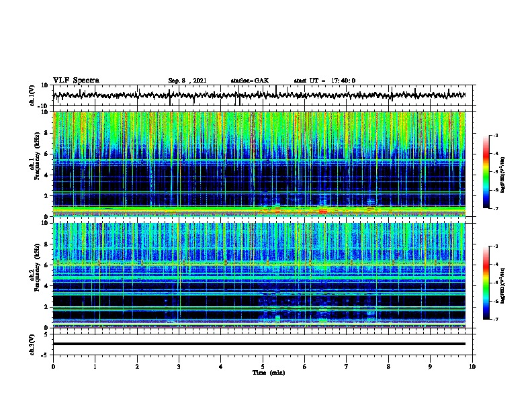Click the ch.1 "Frequency (kHz)" axis label
The height and width of the screenshot is (411, 532).
coord(37,156)
